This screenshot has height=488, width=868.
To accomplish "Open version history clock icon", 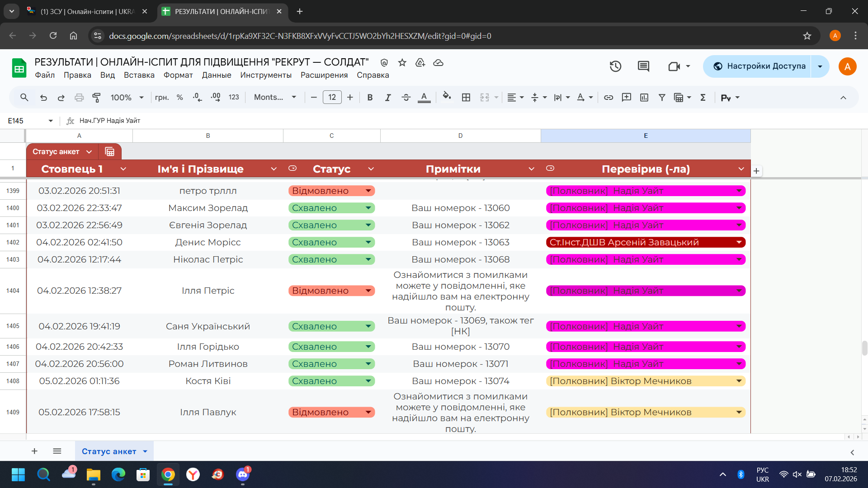I will (x=615, y=66).
